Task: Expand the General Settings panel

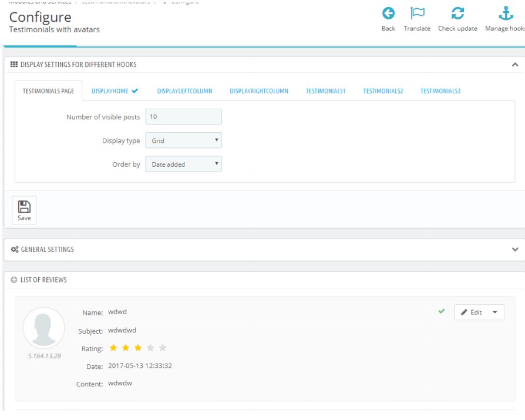Action: (x=515, y=250)
